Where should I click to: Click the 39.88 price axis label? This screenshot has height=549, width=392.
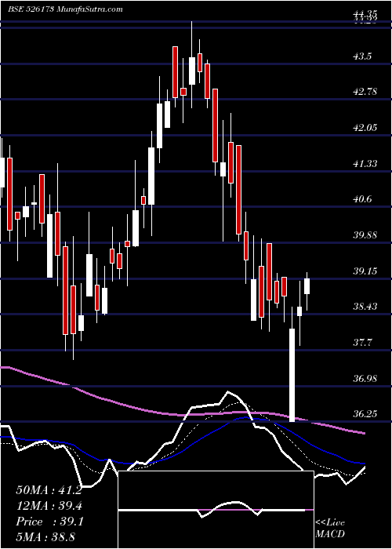365,235
